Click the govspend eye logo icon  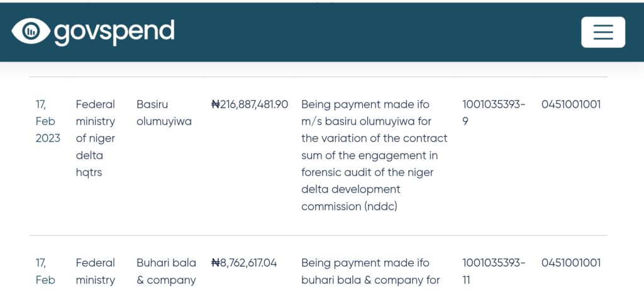[x=31, y=31]
